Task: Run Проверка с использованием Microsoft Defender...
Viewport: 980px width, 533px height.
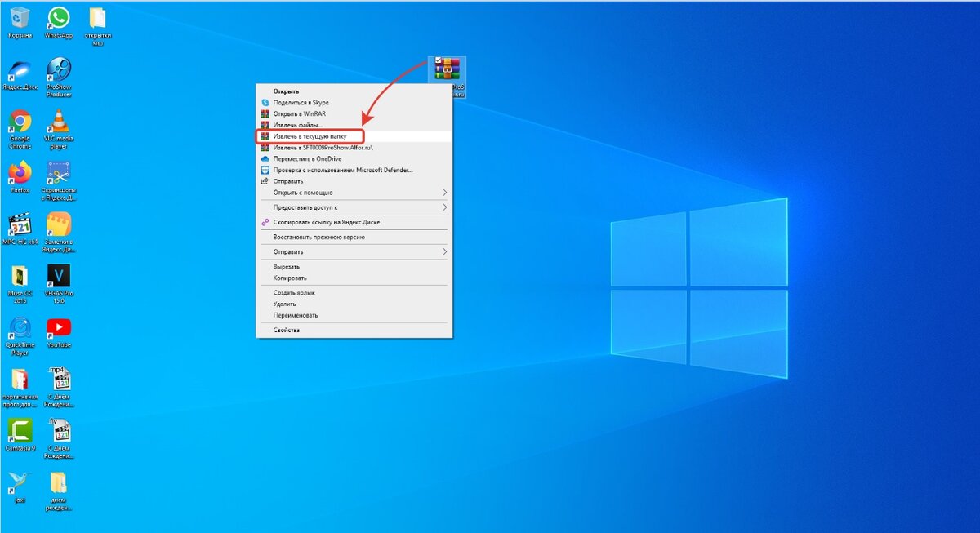Action: 354,170
